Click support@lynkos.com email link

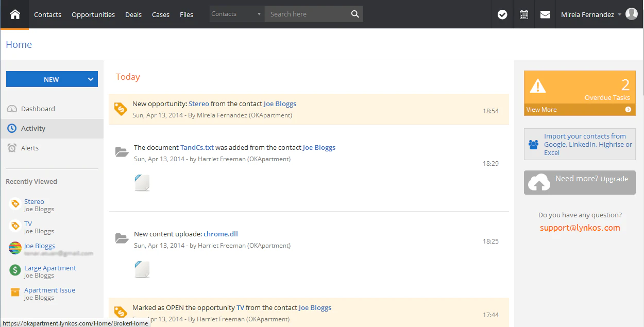pos(580,228)
